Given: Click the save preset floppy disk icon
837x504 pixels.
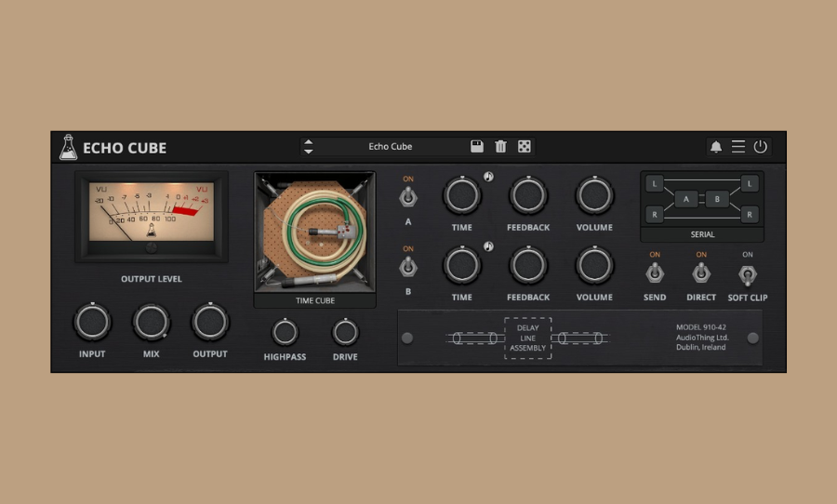Looking at the screenshot, I should pos(477,147).
